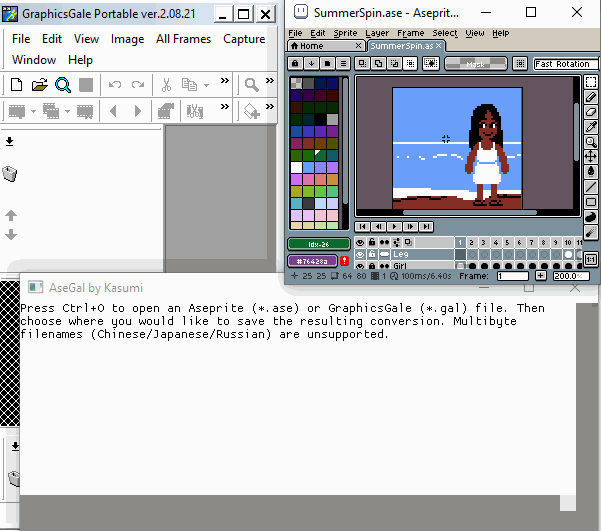Click Open folder icon in GraphicsGale

tap(39, 84)
